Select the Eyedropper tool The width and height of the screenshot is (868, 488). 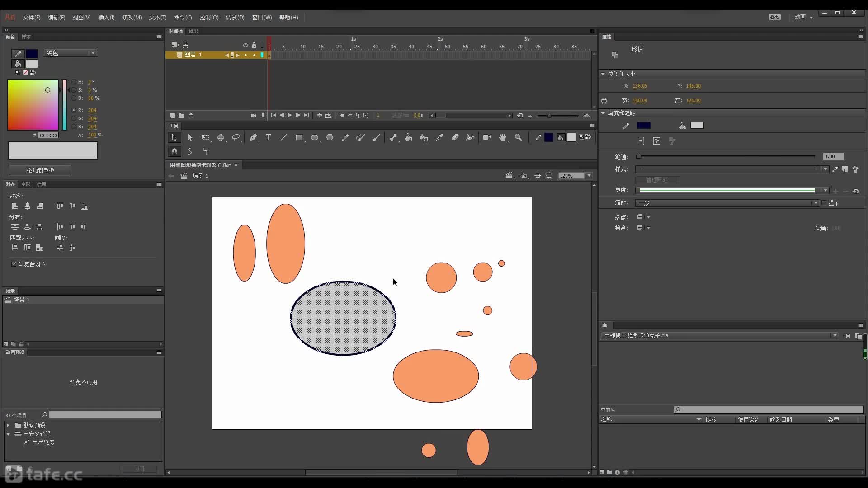click(x=439, y=137)
